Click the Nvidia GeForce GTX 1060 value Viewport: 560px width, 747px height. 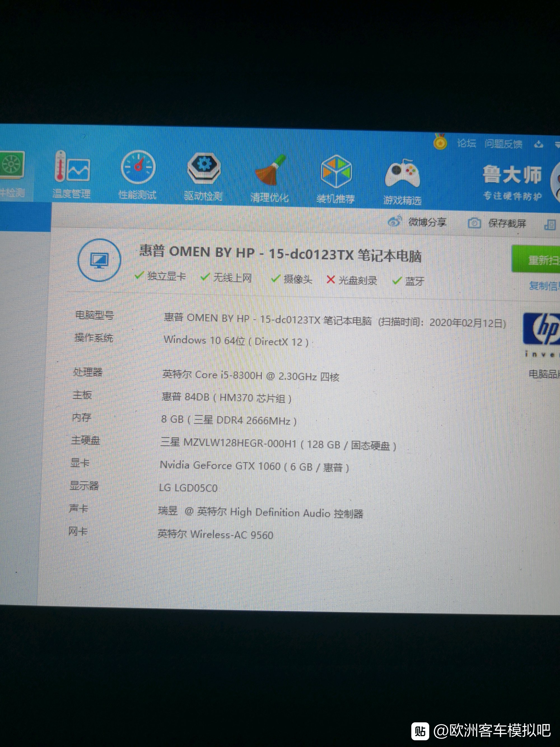click(x=255, y=466)
